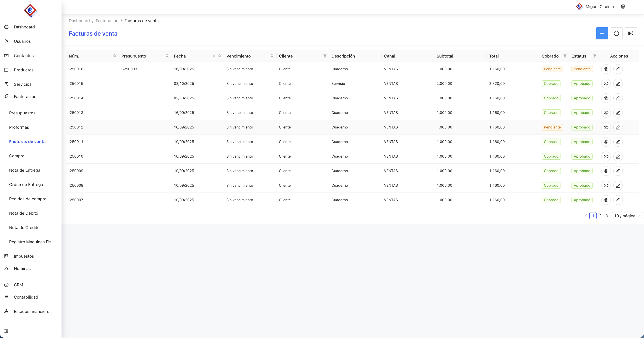Open Presupuestos in the sidebar
This screenshot has width=644, height=338.
coord(22,113)
